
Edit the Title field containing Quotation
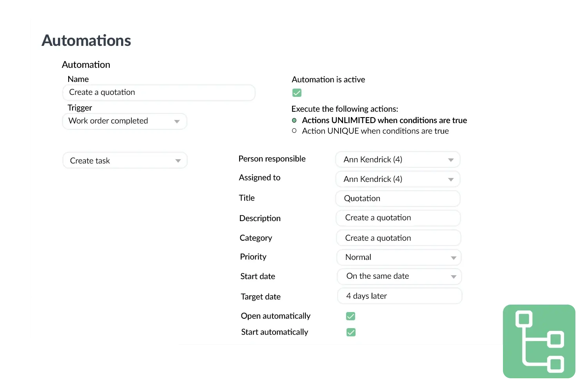[x=397, y=198]
